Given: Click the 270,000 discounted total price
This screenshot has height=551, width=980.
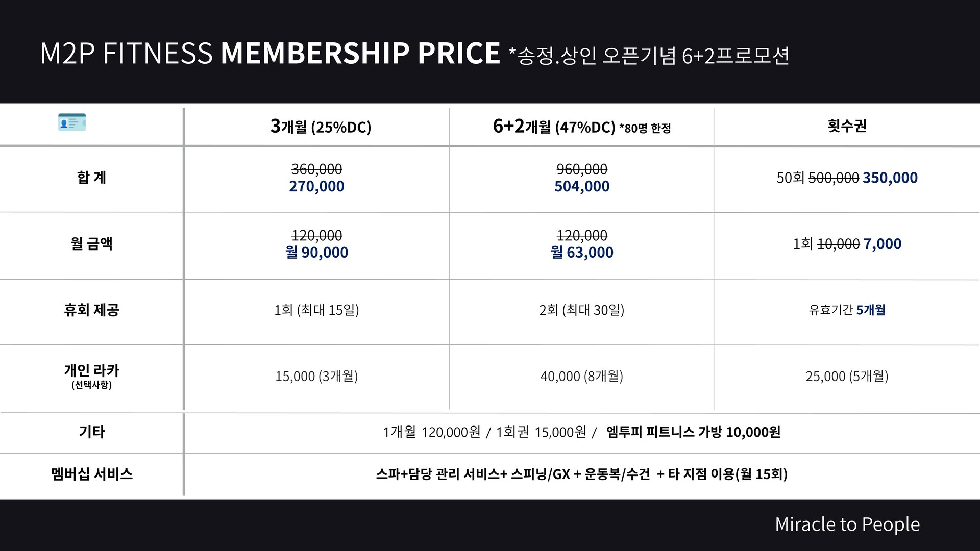Looking at the screenshot, I should coord(316,186).
